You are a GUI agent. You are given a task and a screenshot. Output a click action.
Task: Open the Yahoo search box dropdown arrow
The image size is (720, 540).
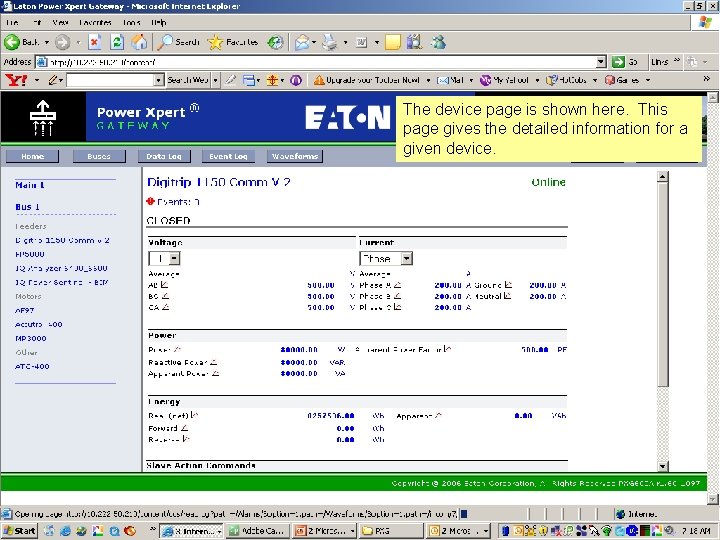point(158,80)
